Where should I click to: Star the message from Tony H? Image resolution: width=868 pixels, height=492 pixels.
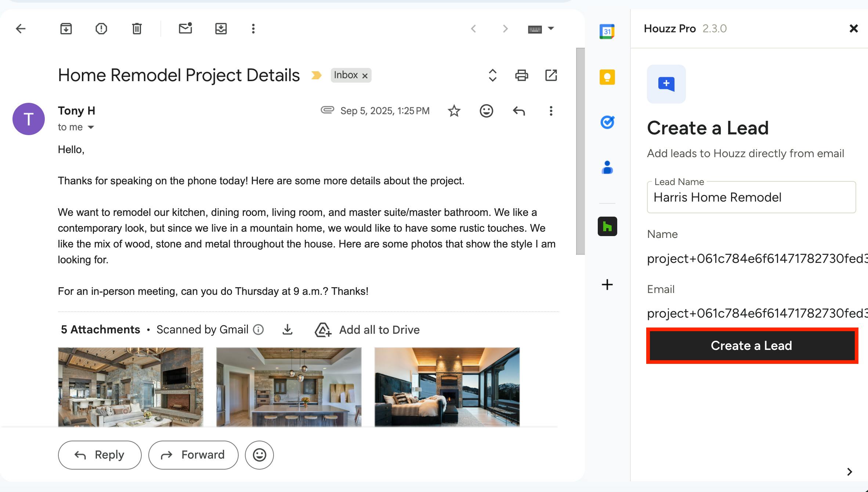(454, 111)
